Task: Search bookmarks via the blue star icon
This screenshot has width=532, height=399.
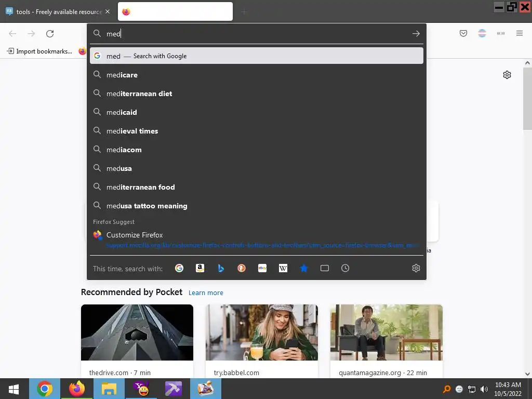Action: click(x=303, y=269)
